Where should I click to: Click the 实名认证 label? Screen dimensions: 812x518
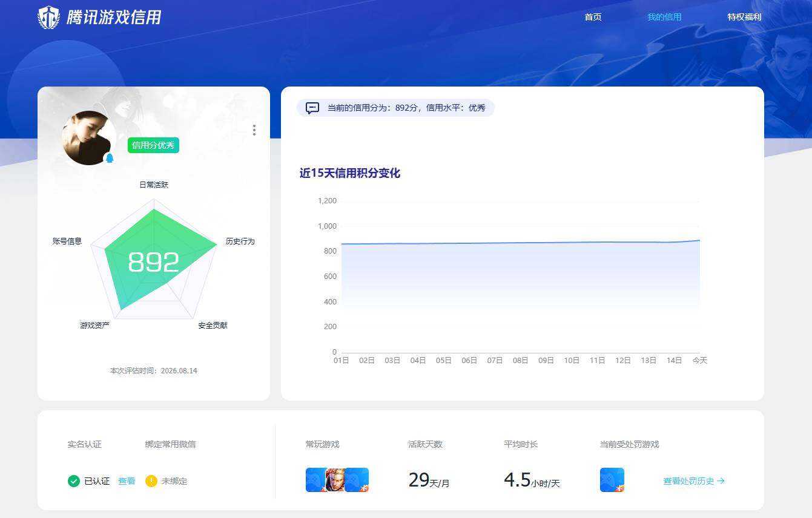(x=85, y=444)
